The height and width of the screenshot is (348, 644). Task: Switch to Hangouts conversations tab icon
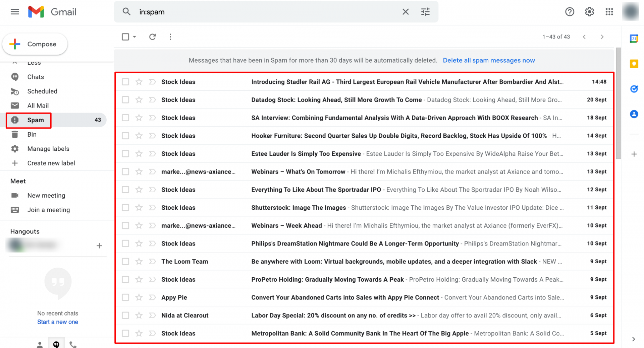56,344
